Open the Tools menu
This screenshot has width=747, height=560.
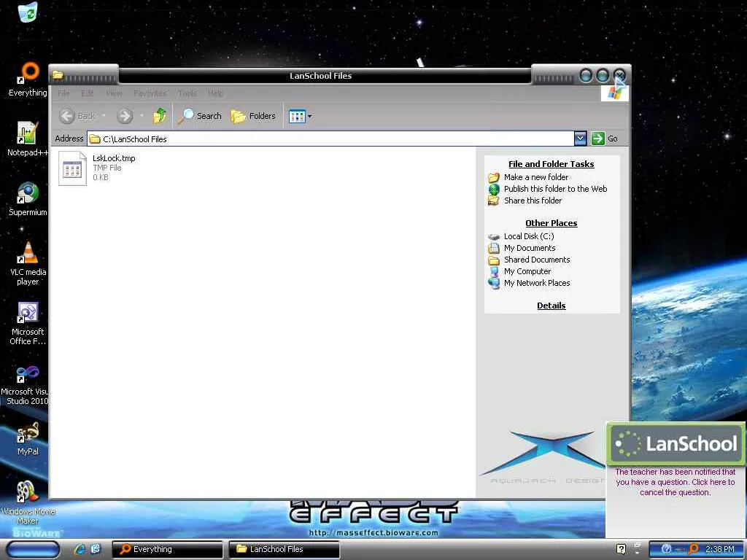[187, 93]
